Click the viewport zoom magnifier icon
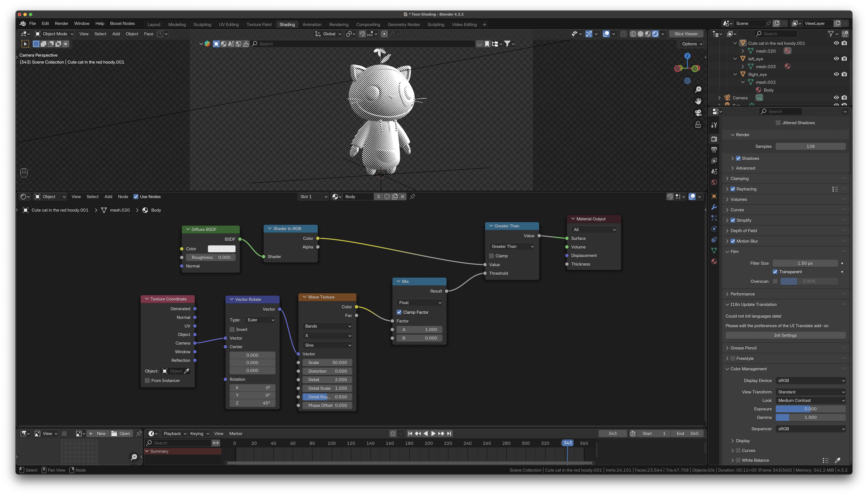The image size is (868, 495). point(698,89)
